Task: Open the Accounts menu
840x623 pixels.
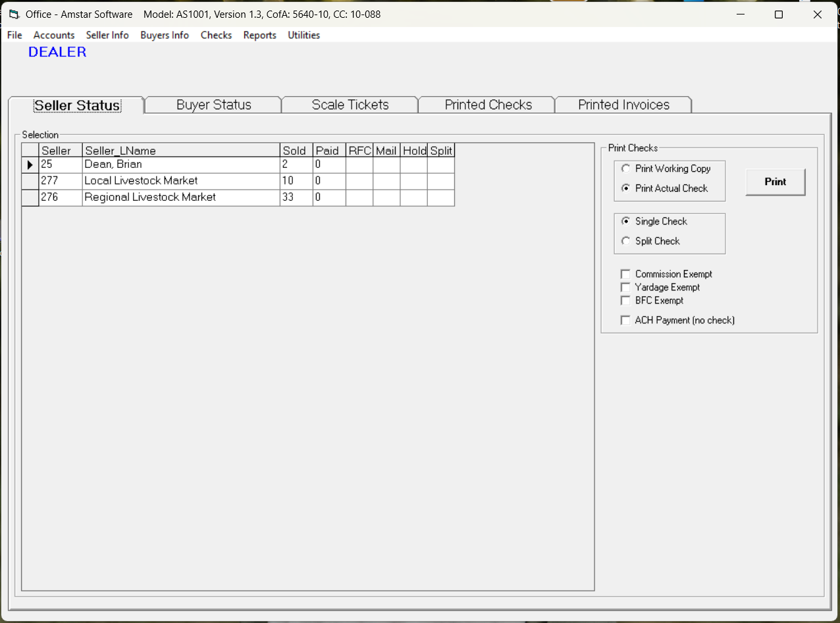Action: 54,35
